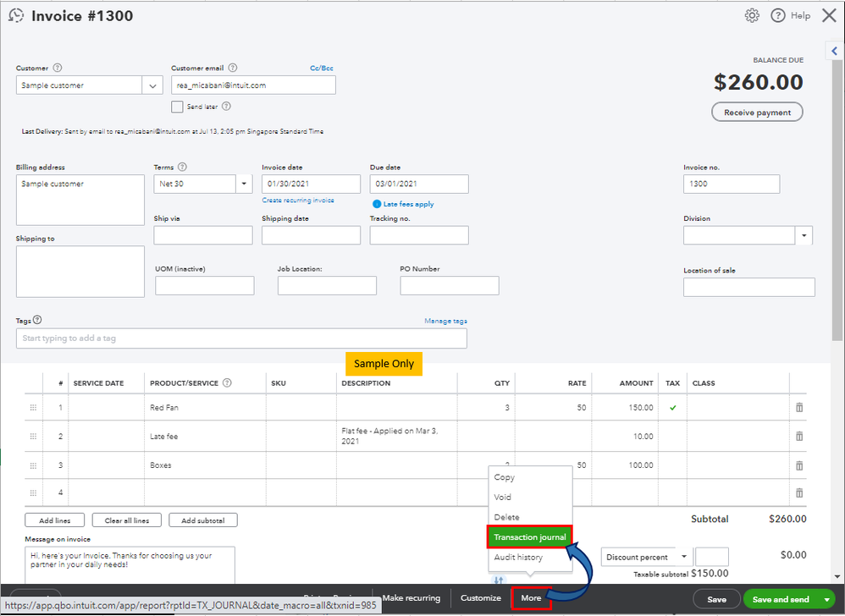This screenshot has width=845, height=616.
Task: Click the discount value input box
Action: (712, 557)
